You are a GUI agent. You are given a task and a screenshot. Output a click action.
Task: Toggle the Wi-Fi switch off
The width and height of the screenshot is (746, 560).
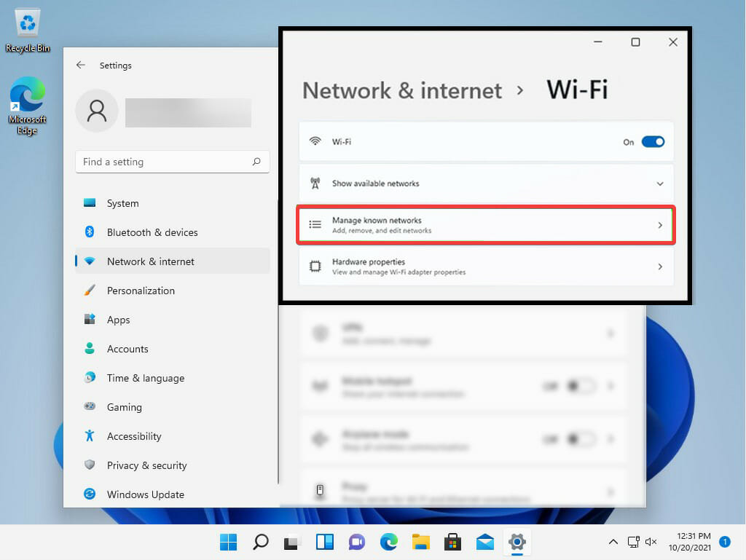(653, 142)
